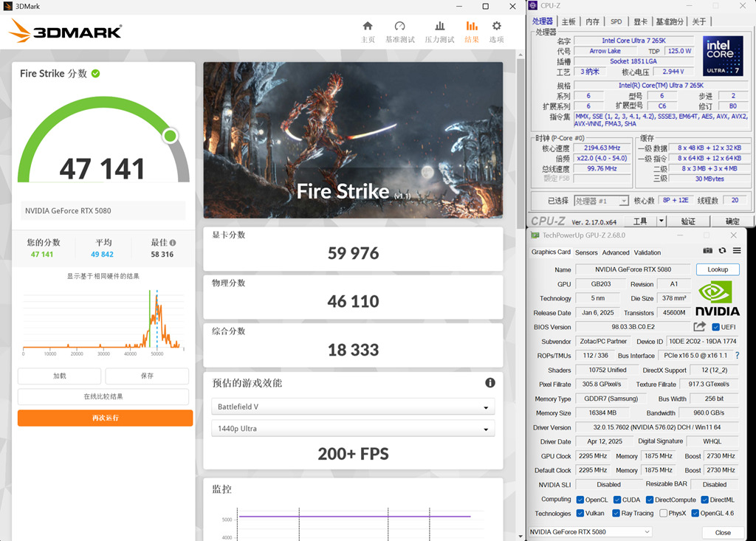Viewport: 756px width, 541px height.
Task: Toggle the PhysX checkbox
Action: 664,513
